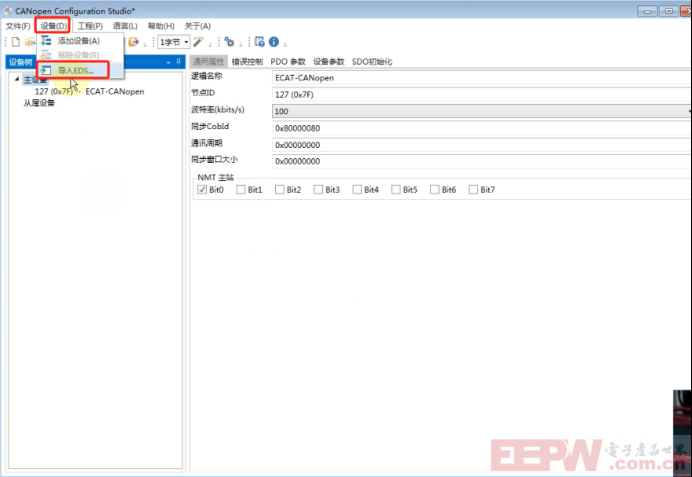Click the 通讯周期 label
The width and height of the screenshot is (692, 477).
pos(207,143)
